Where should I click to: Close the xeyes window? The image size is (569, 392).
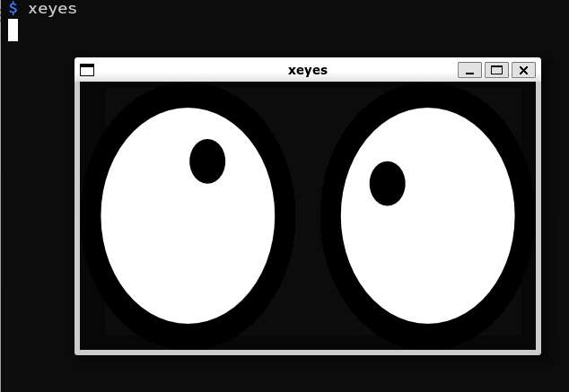tap(523, 70)
